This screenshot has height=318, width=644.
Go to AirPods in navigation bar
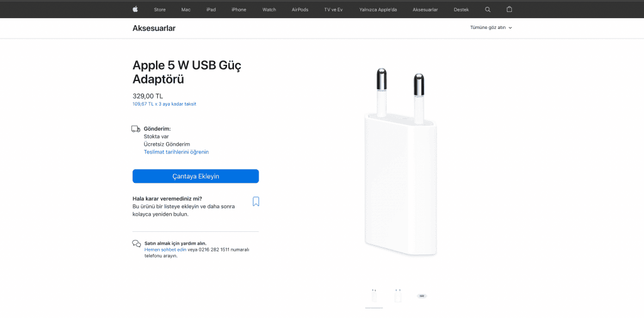[x=300, y=9]
